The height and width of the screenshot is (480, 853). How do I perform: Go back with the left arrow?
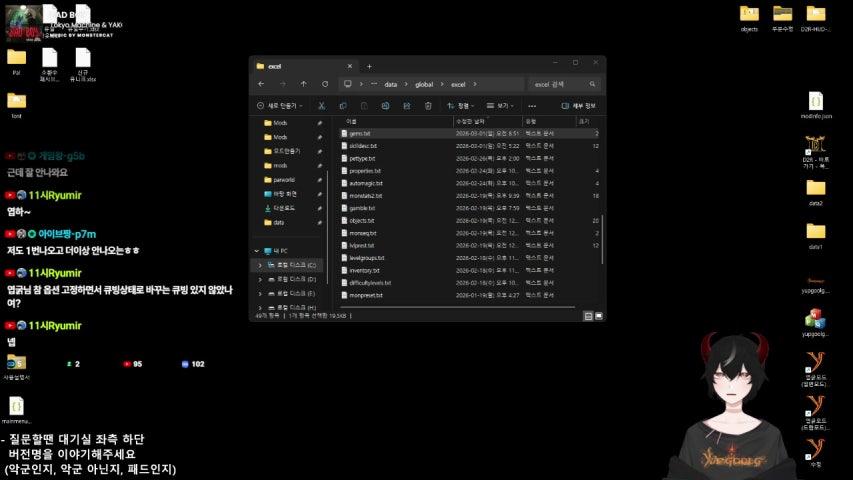point(261,84)
